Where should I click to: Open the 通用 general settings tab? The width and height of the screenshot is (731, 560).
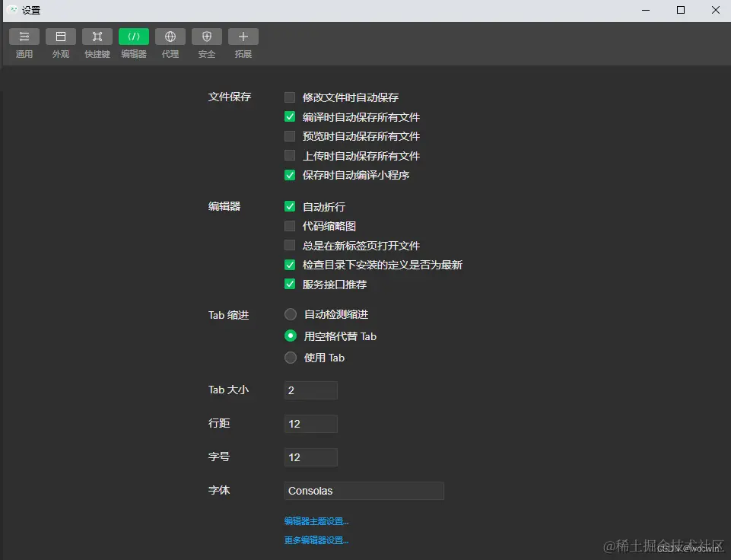[24, 43]
